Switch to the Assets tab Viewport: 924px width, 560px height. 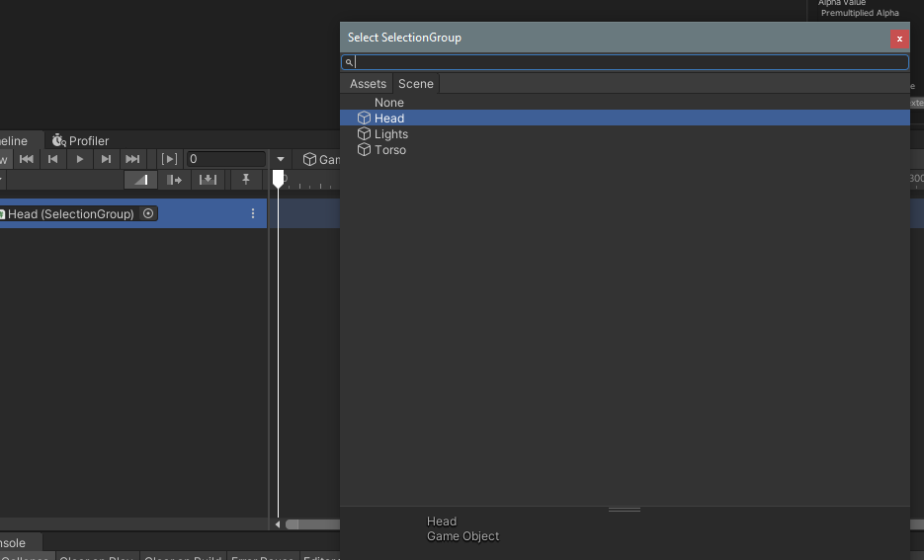[368, 84]
